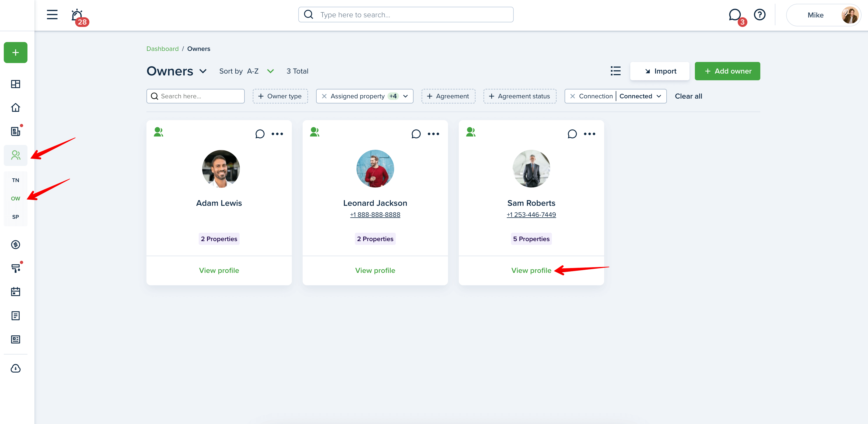868x424 pixels.
Task: Click Leonard Jackson profile photo
Action: coord(375,169)
